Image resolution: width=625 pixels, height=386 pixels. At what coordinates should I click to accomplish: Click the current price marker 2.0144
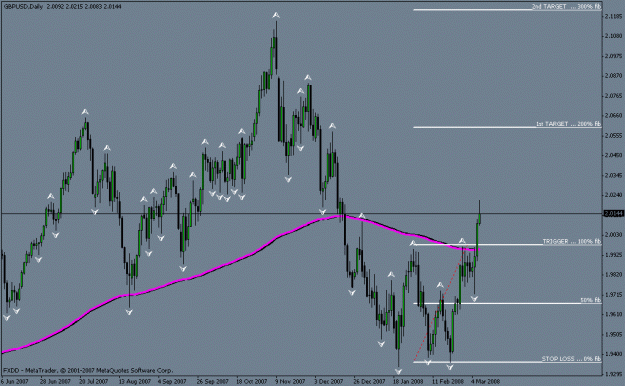click(614, 214)
